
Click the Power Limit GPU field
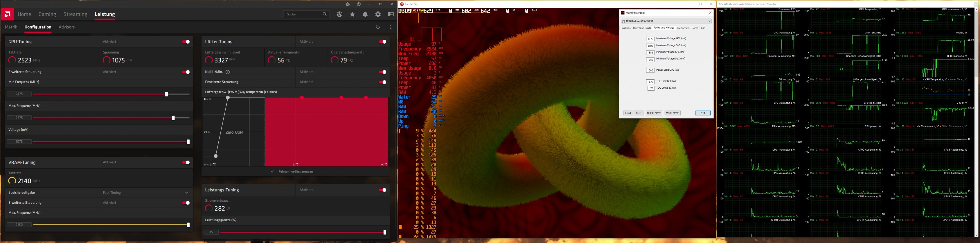click(x=650, y=70)
